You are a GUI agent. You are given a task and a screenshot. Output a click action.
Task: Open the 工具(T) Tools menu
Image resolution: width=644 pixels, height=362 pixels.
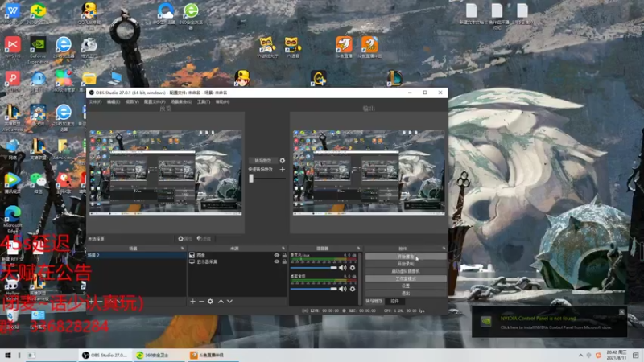click(204, 102)
